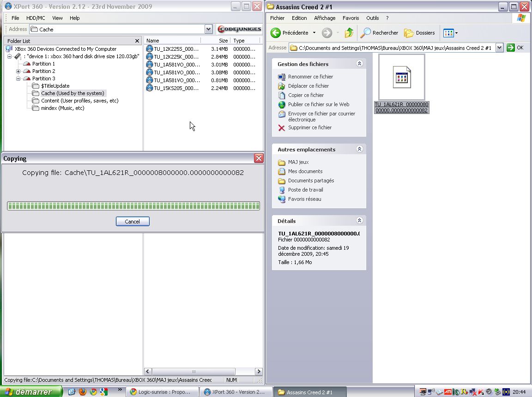This screenshot has height=397, width=532.
Task: Open the Précédente history dropdown arrow
Action: coord(314,33)
